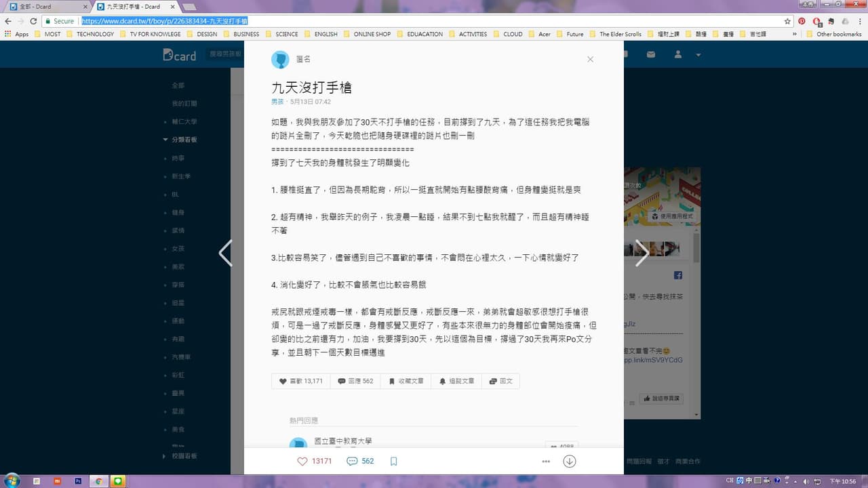Like the post via bottom heart icon
The height and width of the screenshot is (488, 868).
point(302,461)
